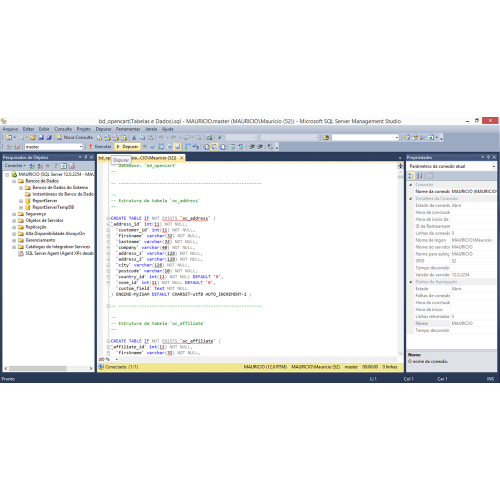Collapse the Detalhes da Conexão property group
Screen dimensions: 500x500
411,199
